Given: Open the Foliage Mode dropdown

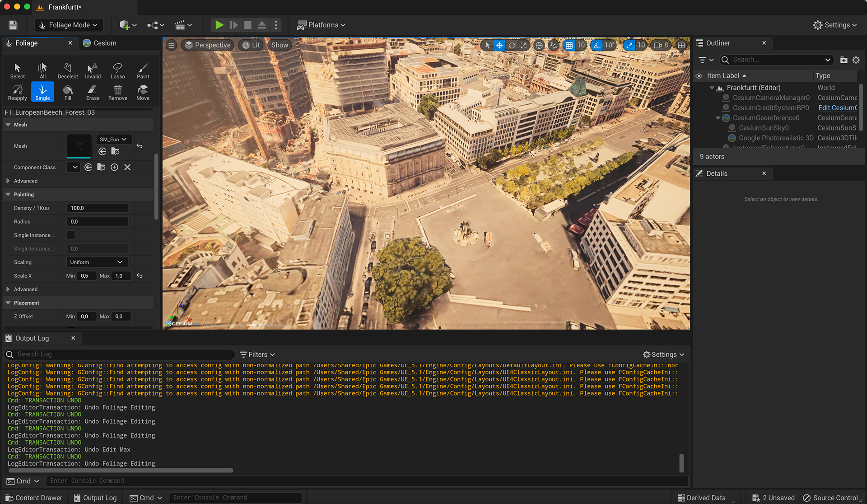Looking at the screenshot, I should click(69, 25).
